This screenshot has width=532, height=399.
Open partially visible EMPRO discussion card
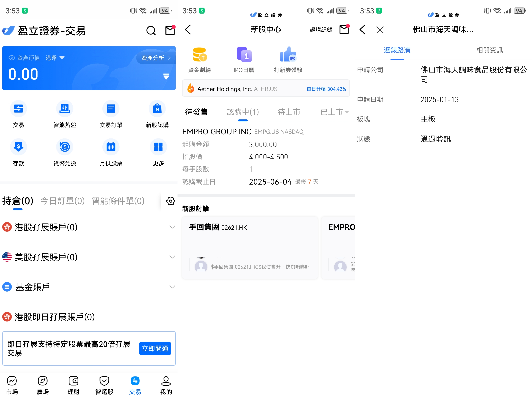pos(338,248)
